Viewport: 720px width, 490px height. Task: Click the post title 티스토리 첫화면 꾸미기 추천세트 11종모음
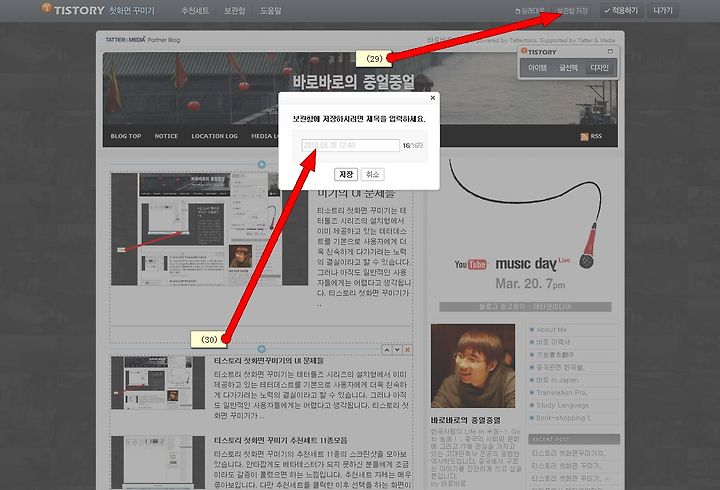[281, 440]
